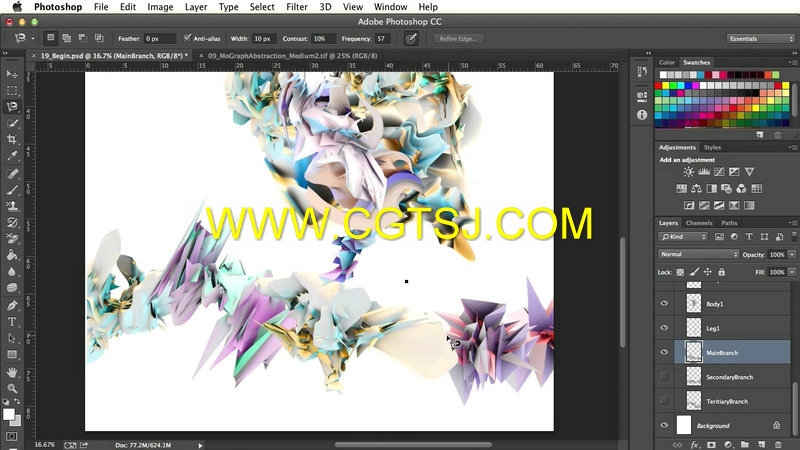Open the Photoshop application menu
800x450 pixels.
click(58, 7)
